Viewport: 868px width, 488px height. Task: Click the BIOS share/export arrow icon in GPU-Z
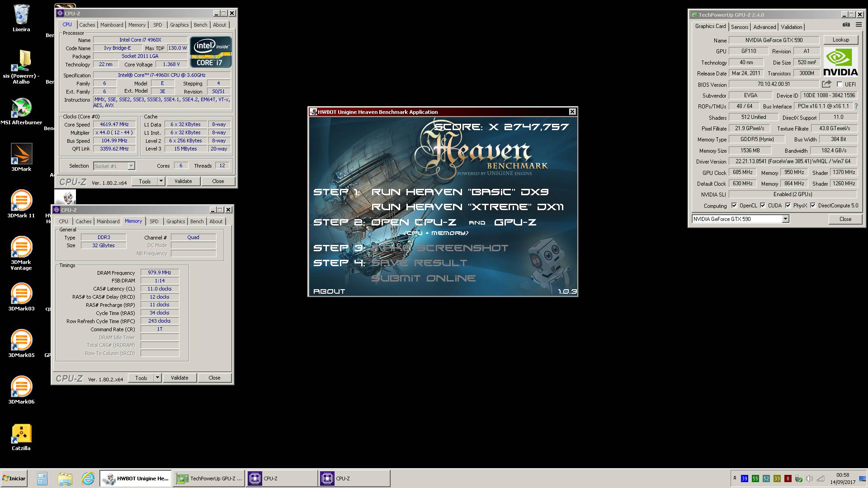[826, 84]
